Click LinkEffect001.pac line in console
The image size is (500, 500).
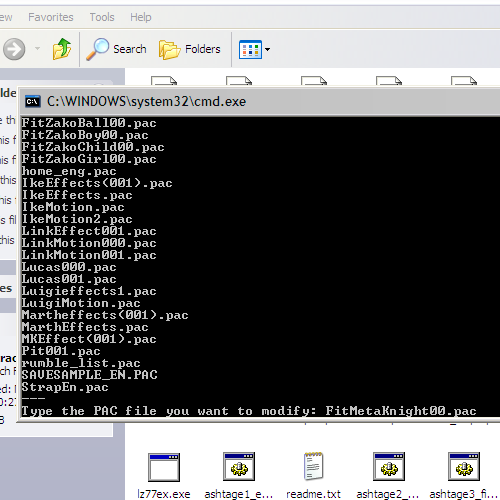pyautogui.click(x=89, y=231)
